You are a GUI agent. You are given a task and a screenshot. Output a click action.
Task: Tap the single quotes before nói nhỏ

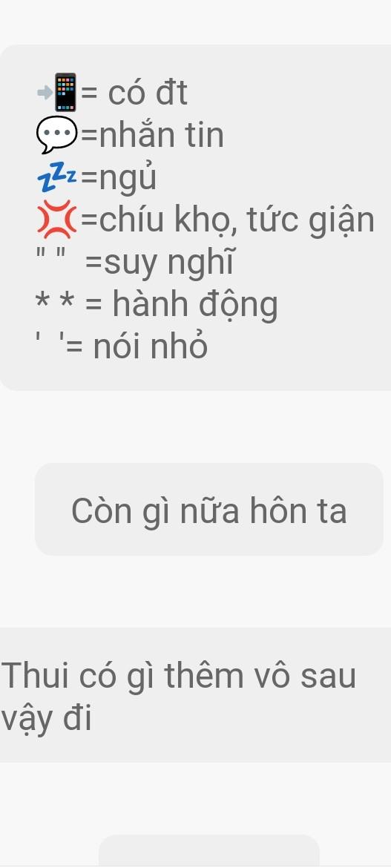pyautogui.click(x=50, y=338)
